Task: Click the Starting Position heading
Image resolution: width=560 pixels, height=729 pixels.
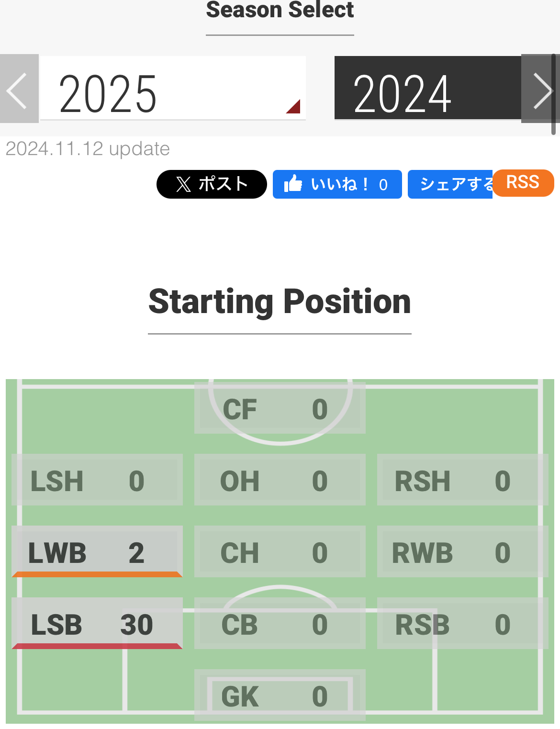Action: 280,302
